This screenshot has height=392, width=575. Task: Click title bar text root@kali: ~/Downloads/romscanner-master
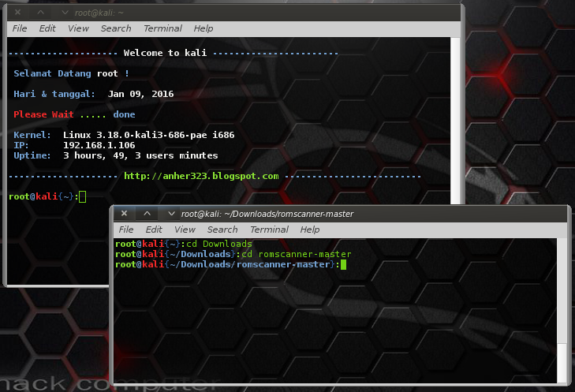click(x=267, y=214)
